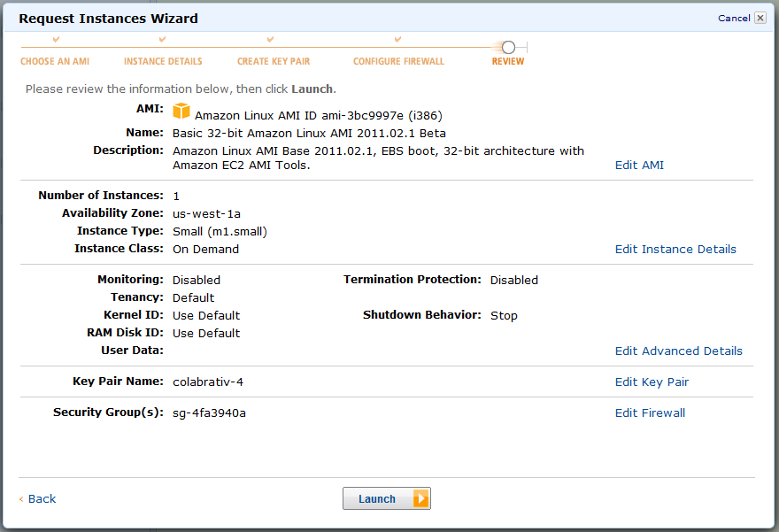Click the Kernel ID value Use Default

(206, 315)
